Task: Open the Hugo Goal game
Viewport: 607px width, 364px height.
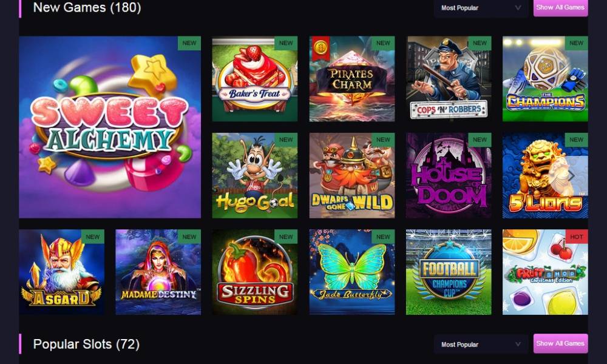Action: click(x=255, y=175)
